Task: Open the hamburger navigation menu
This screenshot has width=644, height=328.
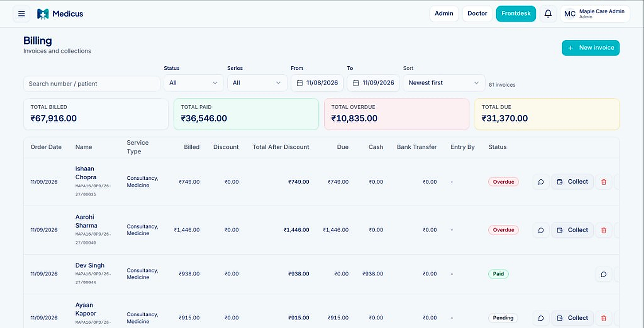Action: pos(22,14)
